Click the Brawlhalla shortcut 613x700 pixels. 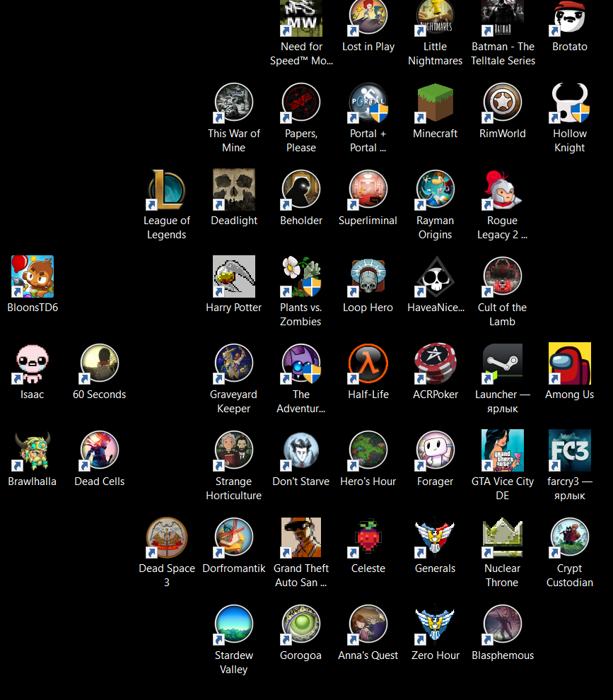[x=32, y=451]
